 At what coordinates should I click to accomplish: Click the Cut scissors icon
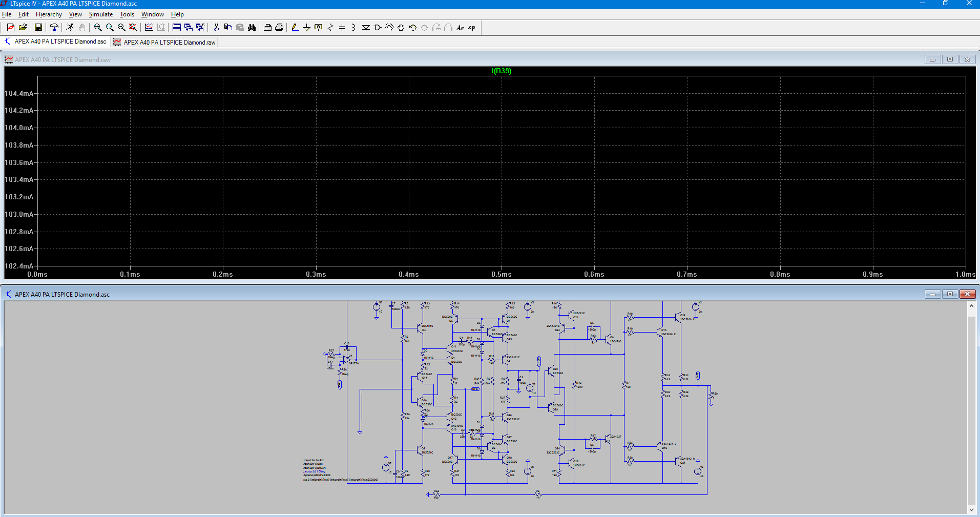[216, 28]
